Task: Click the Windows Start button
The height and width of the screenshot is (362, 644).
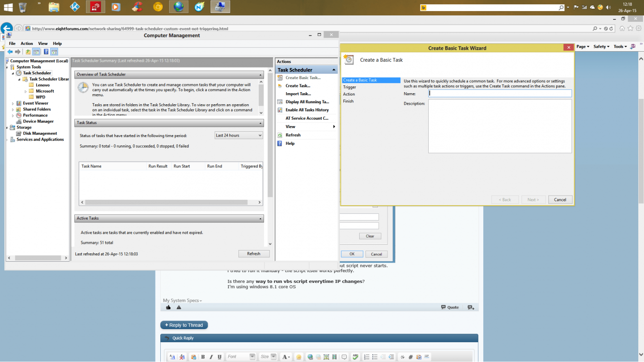Action: (x=8, y=7)
